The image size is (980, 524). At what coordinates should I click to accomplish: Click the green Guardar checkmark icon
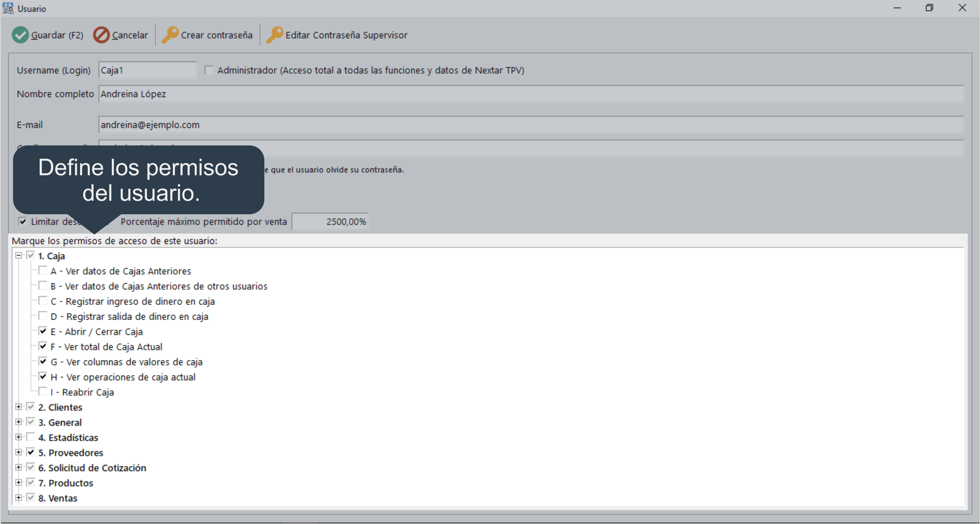click(20, 35)
